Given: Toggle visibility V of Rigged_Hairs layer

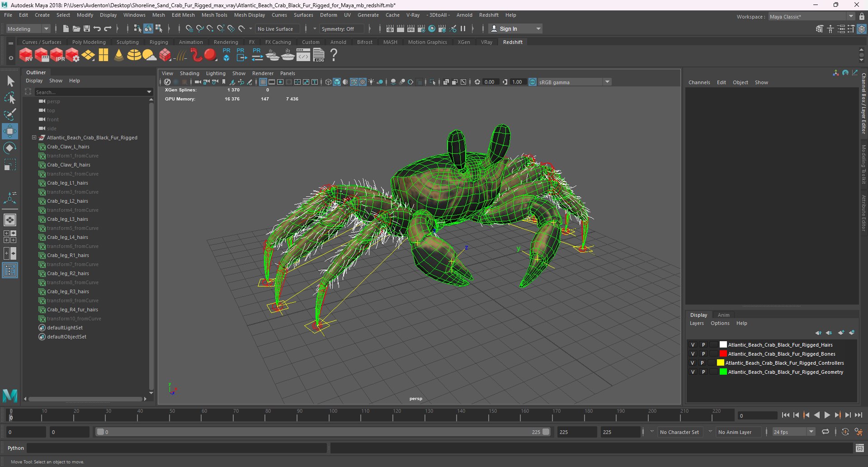Looking at the screenshot, I should point(693,345).
